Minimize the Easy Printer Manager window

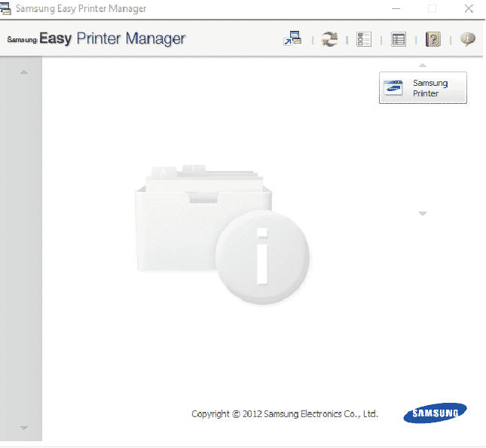pos(396,9)
